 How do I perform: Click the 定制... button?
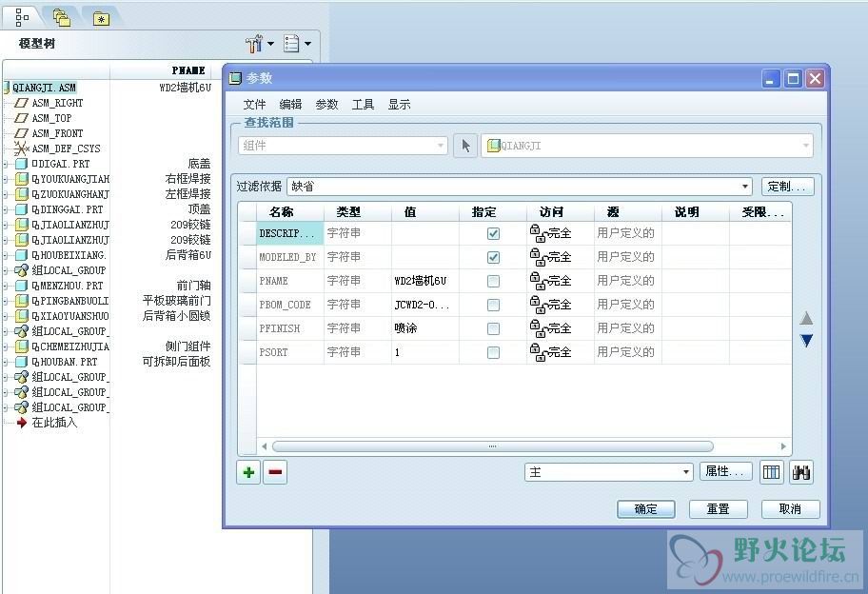pyautogui.click(x=787, y=186)
